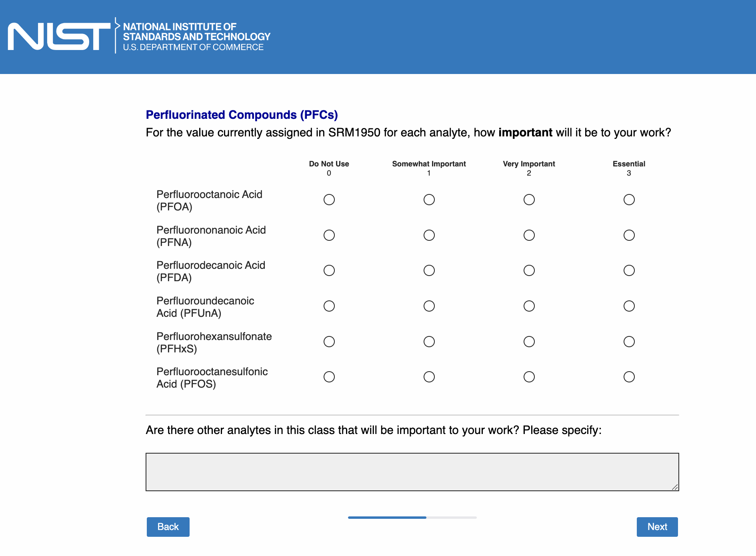Screen dimensions: 756x556
Task: Rate PFNA as Very Important
Action: tap(529, 235)
